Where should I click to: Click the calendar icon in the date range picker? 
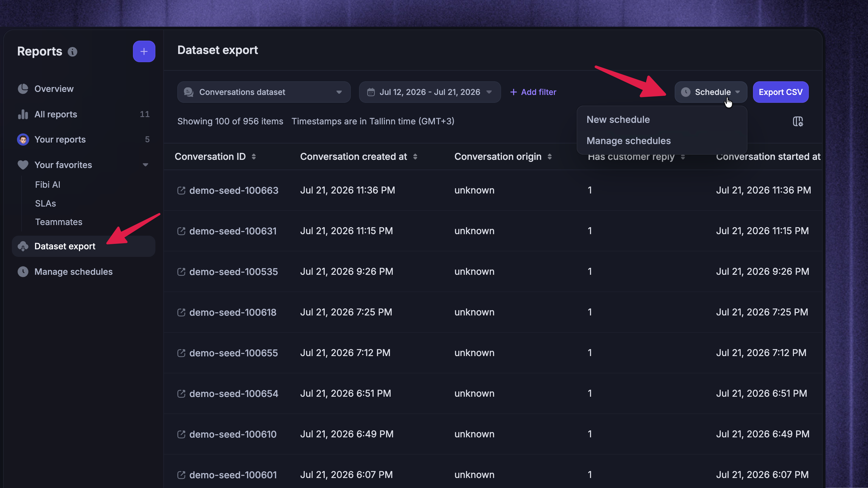pos(371,92)
